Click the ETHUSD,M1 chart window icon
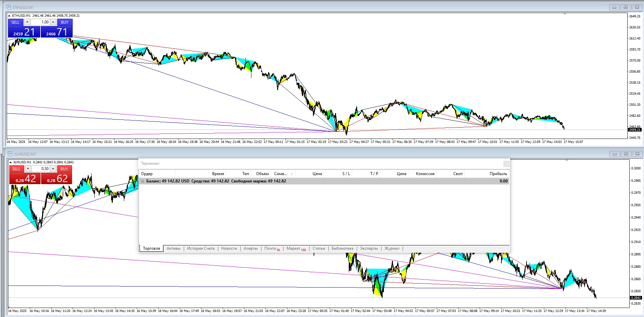Viewport: 644px width, 317px height. click(x=9, y=7)
